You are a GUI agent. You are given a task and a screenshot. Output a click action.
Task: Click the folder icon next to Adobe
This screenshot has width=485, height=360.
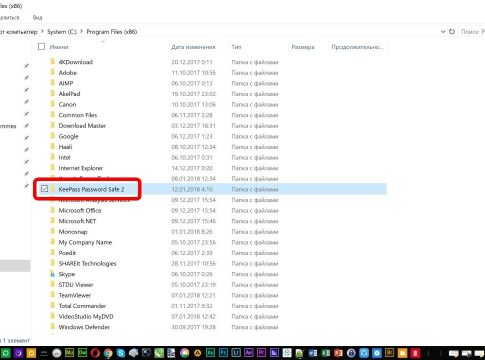52,72
